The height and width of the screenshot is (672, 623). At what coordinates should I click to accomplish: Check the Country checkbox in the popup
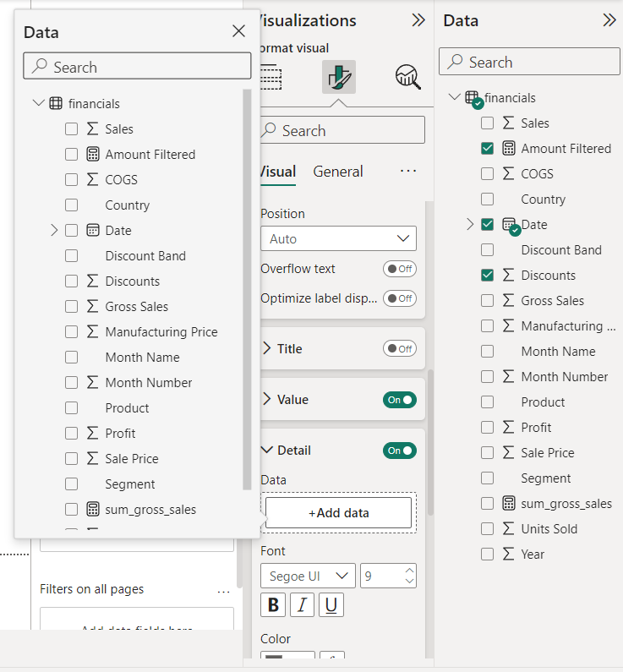pos(72,205)
